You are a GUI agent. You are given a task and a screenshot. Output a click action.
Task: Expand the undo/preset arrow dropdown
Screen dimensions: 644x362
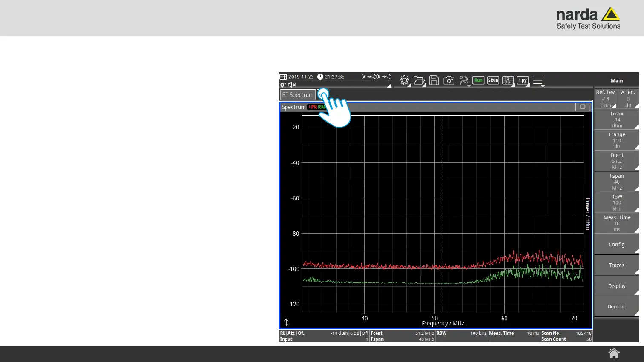(463, 80)
